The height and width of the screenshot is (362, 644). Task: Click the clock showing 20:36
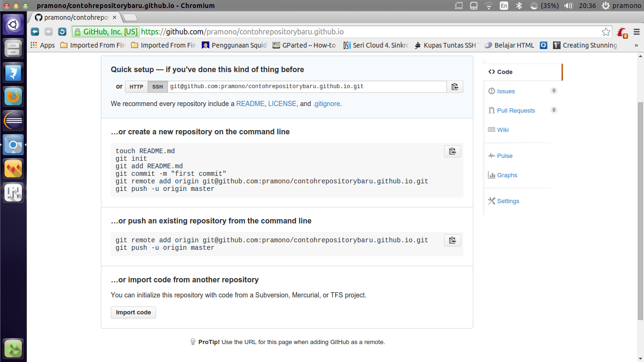(587, 6)
